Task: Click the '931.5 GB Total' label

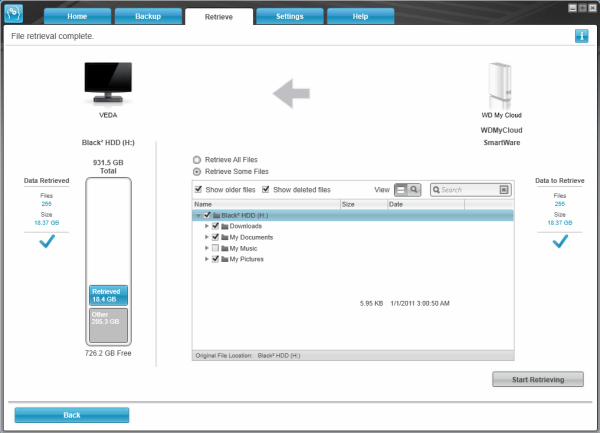Action: coord(108,167)
